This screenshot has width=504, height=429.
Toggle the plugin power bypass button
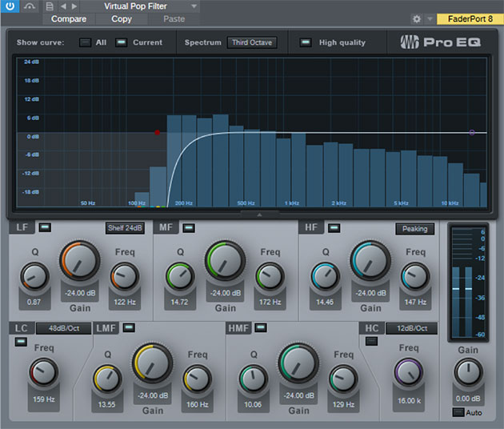[x=10, y=6]
